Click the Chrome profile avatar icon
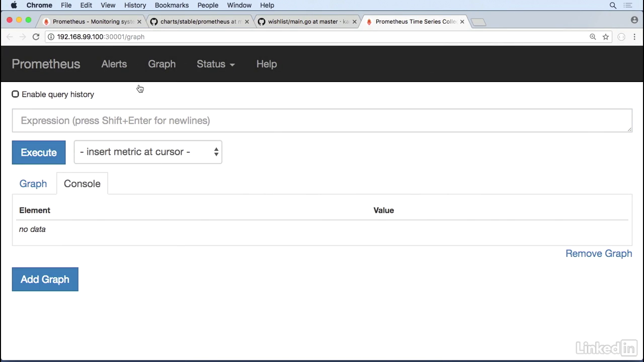 click(634, 20)
